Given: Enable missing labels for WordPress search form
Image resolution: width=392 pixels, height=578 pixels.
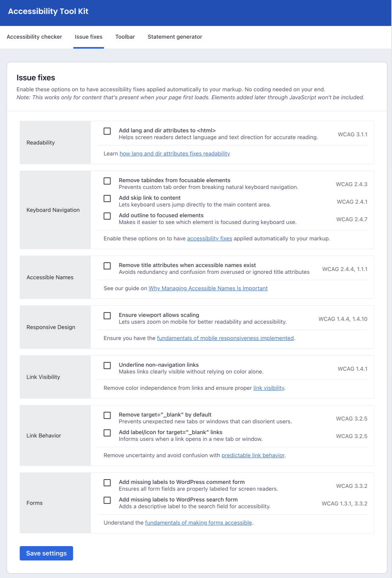Looking at the screenshot, I should (x=107, y=500).
